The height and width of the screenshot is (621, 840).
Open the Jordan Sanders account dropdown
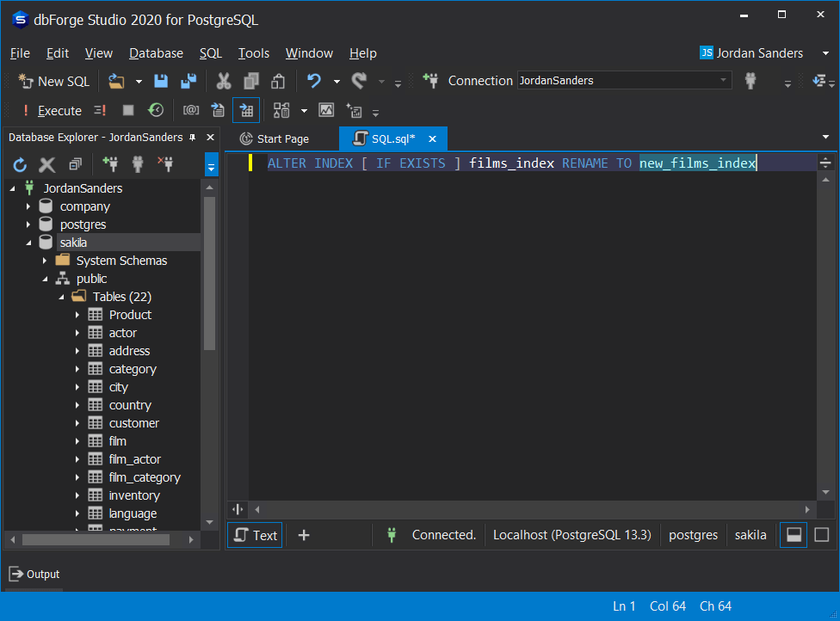coord(825,53)
